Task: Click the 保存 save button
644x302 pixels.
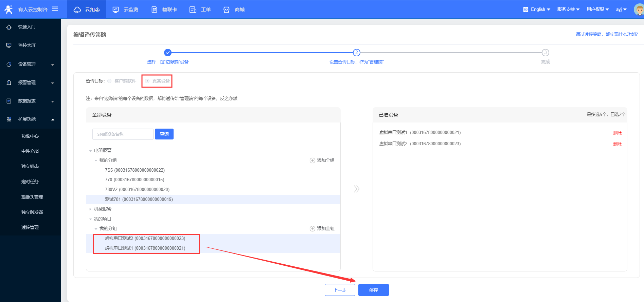Action: [373, 290]
